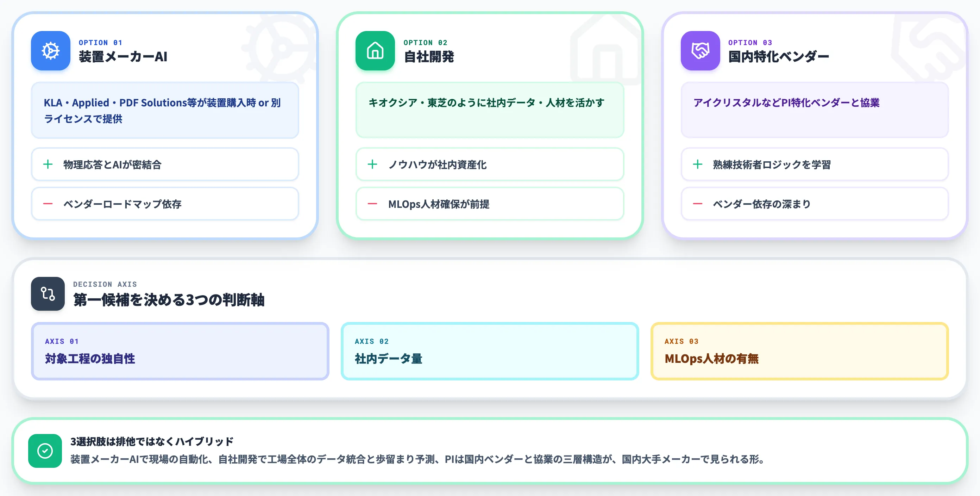Click the MLOps人材確保が前提 text
Image resolution: width=980 pixels, height=496 pixels.
[x=439, y=204]
